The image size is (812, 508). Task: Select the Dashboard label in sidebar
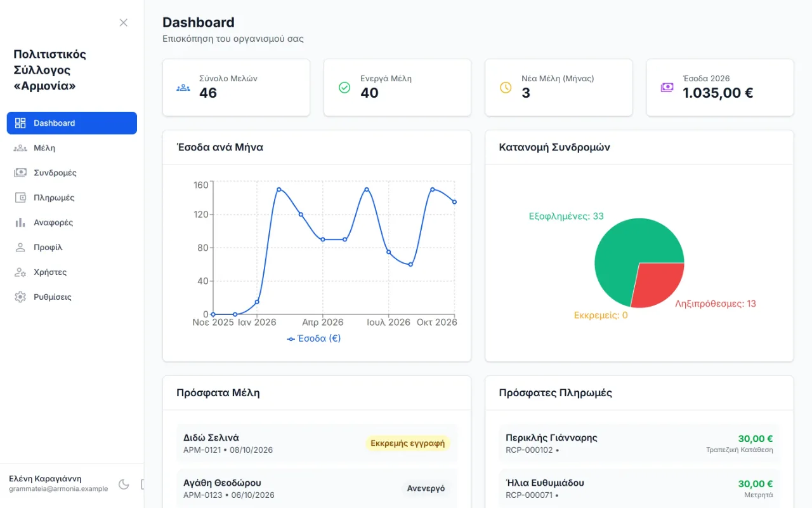click(x=55, y=123)
